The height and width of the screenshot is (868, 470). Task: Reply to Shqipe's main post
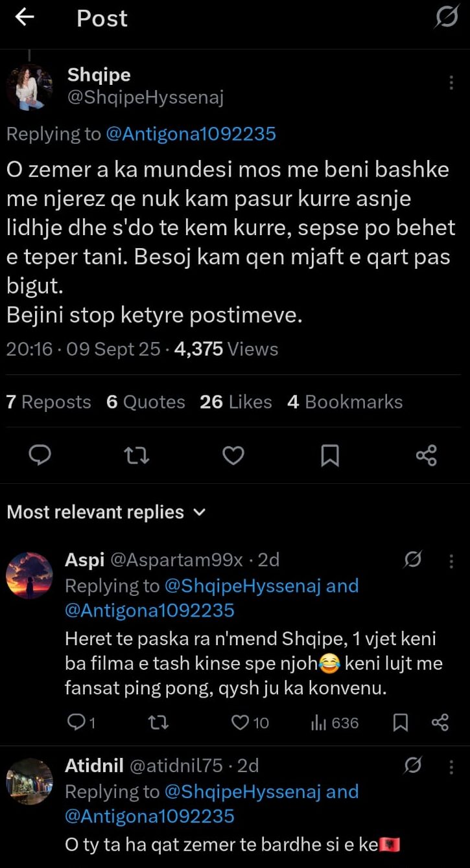tap(40, 456)
